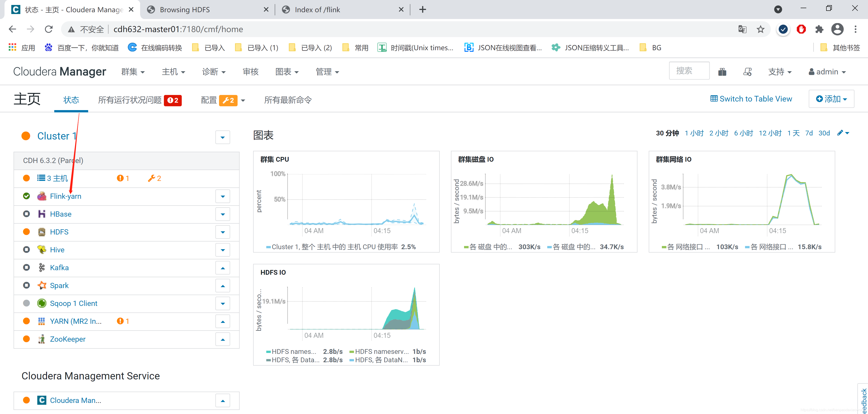Click the Spark star icon
The width and height of the screenshot is (868, 414).
point(42,286)
